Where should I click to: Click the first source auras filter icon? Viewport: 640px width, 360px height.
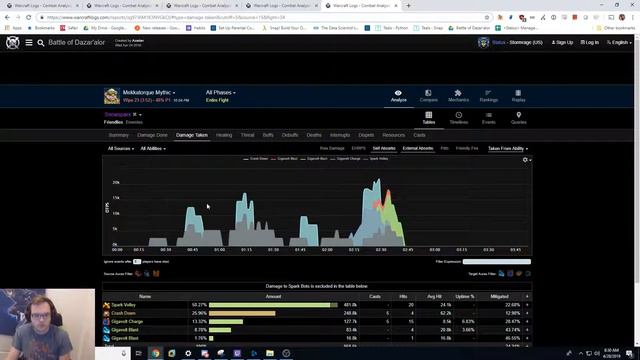(138, 273)
